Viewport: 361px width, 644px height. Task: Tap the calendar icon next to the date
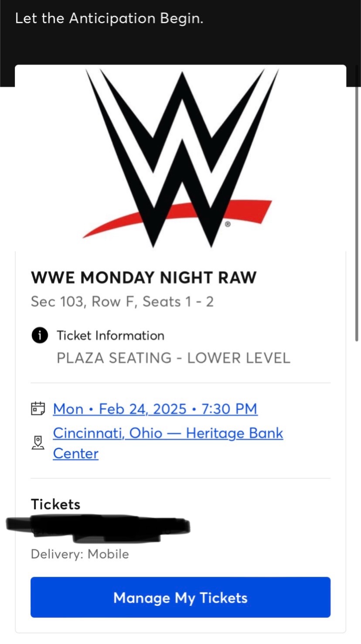coord(38,409)
